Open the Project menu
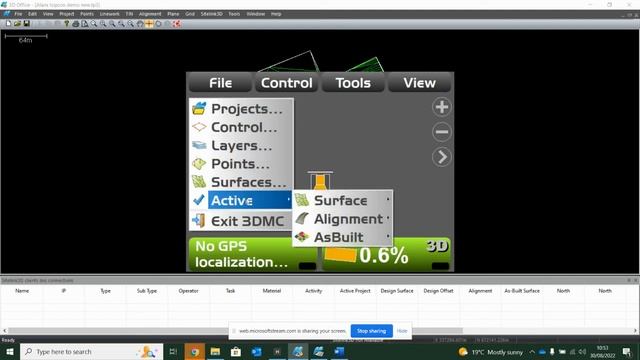 point(67,14)
